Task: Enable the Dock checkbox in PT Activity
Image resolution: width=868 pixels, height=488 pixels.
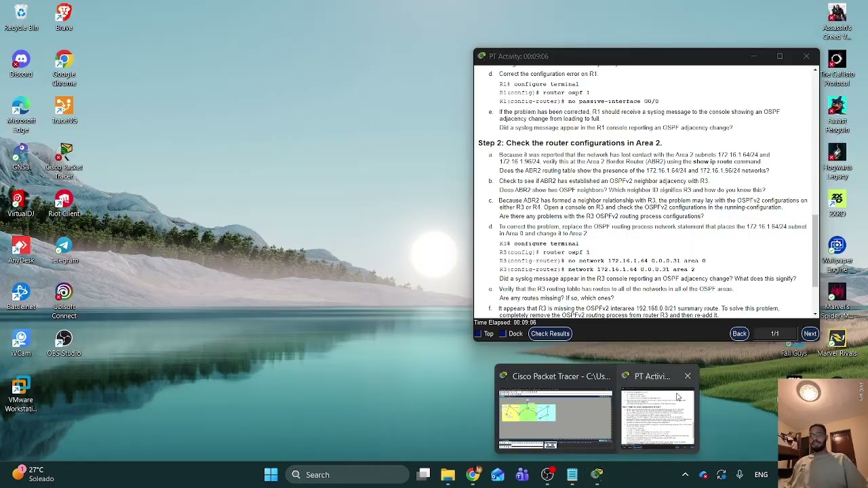Action: pos(502,333)
